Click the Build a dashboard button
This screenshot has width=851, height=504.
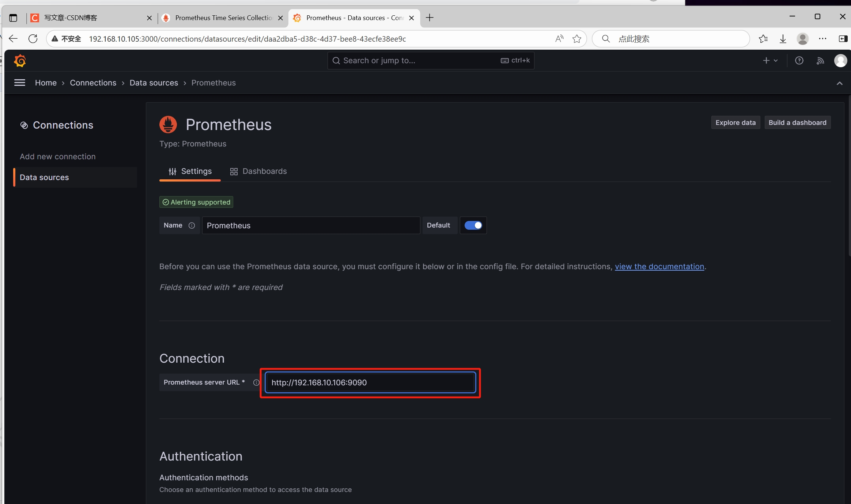pyautogui.click(x=797, y=123)
